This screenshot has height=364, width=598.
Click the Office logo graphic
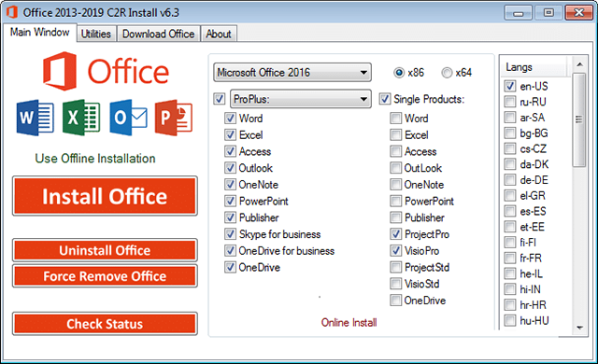tap(106, 71)
